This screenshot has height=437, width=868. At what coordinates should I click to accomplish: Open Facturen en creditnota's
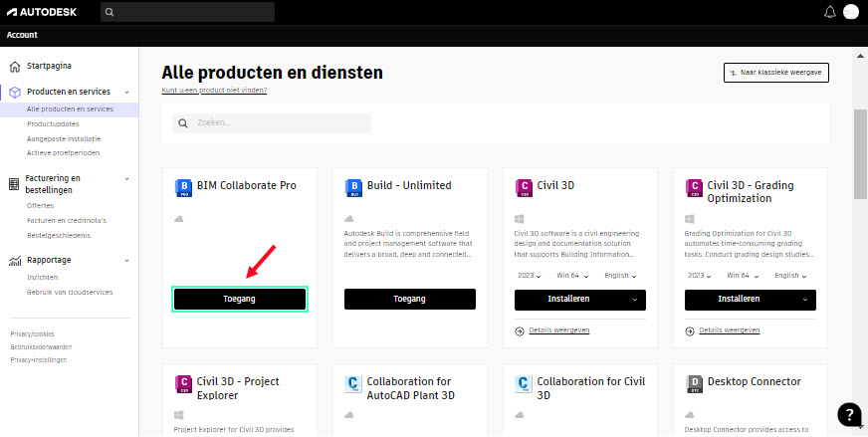point(67,220)
